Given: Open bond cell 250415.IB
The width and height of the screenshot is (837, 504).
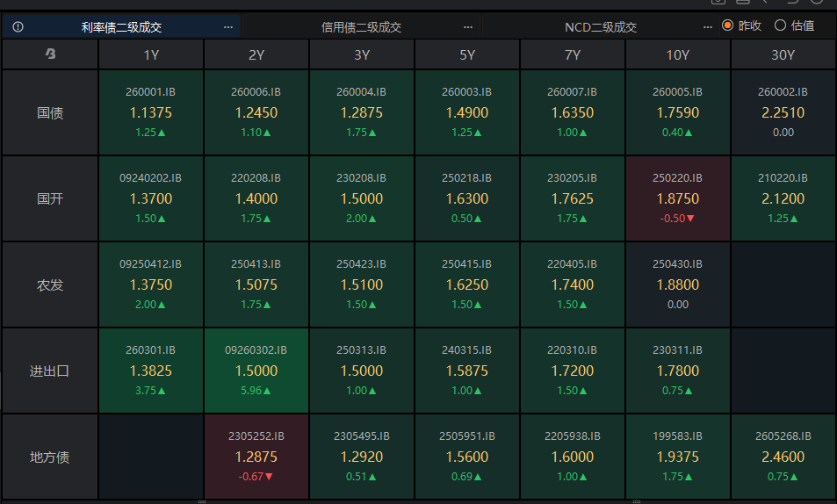Looking at the screenshot, I should (467, 284).
